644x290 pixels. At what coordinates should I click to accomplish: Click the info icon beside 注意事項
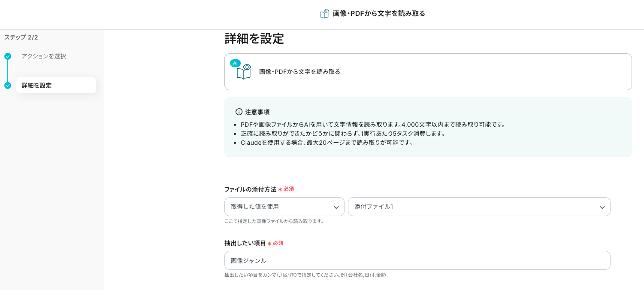pos(239,112)
